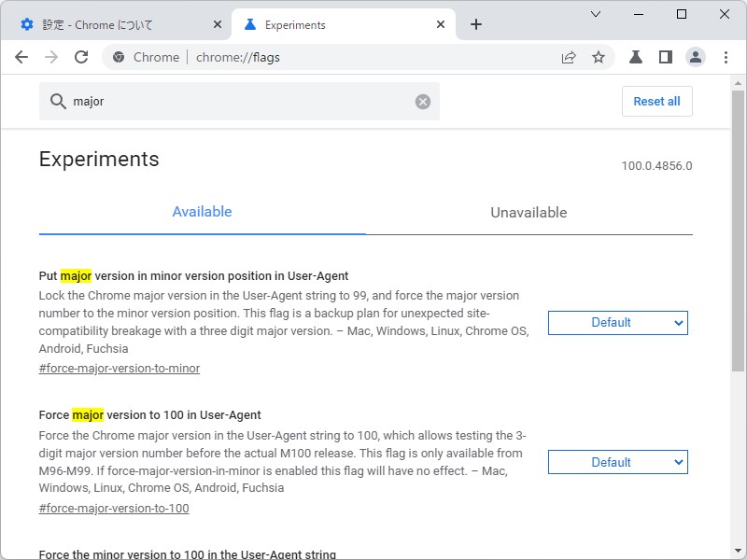
Task: Click the vertical page scrollbar
Action: (738, 233)
